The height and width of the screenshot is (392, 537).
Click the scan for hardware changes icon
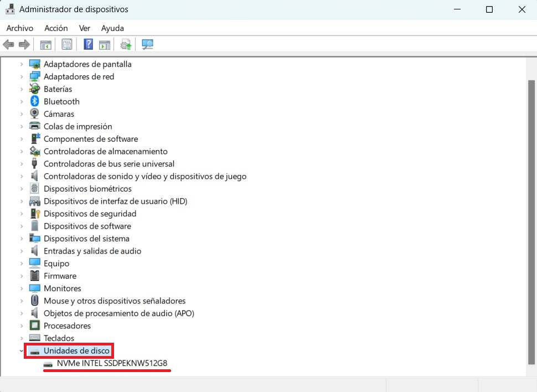[x=147, y=44]
